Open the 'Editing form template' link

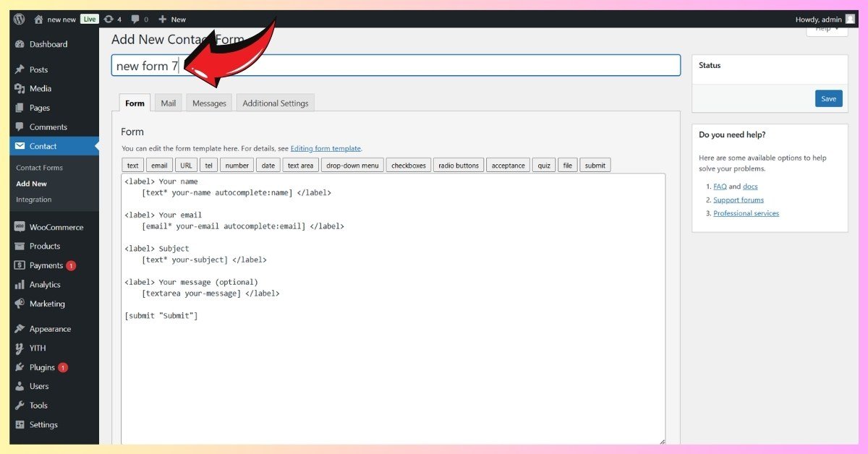(x=325, y=148)
